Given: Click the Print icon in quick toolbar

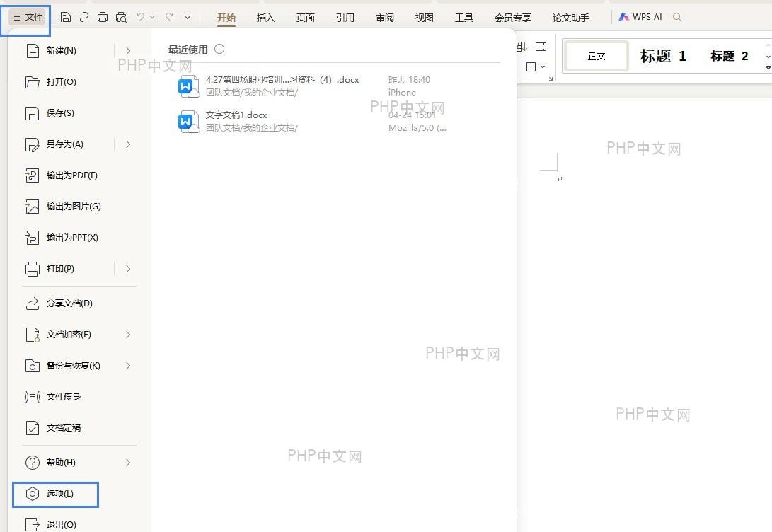Looking at the screenshot, I should click(x=103, y=17).
